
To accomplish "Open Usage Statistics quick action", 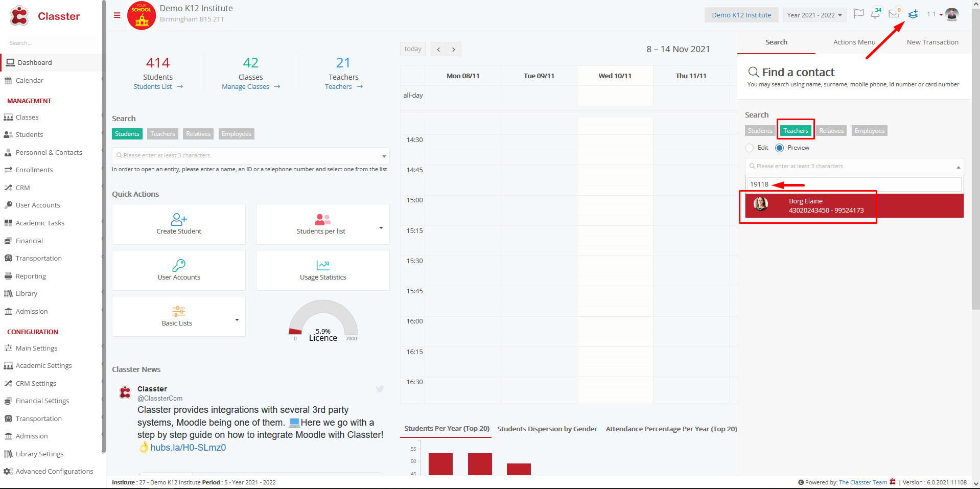I will click(x=323, y=270).
